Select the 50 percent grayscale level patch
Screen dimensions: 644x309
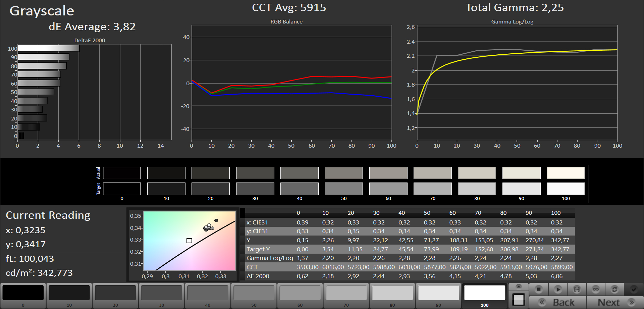(254, 296)
